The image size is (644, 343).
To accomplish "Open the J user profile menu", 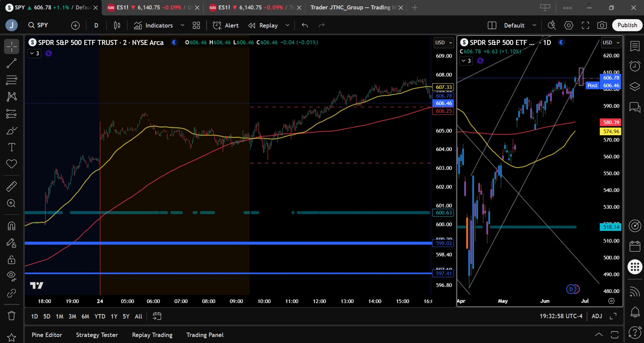I will point(11,25).
